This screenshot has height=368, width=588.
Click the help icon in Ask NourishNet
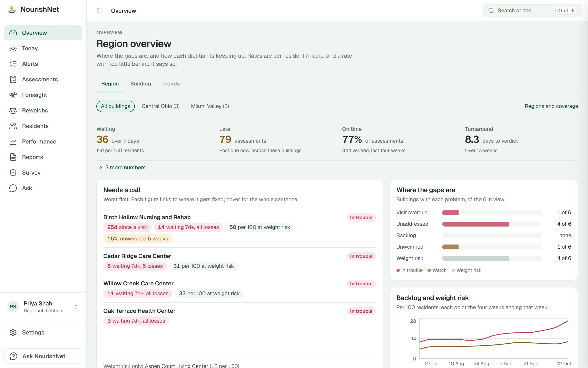[13, 356]
